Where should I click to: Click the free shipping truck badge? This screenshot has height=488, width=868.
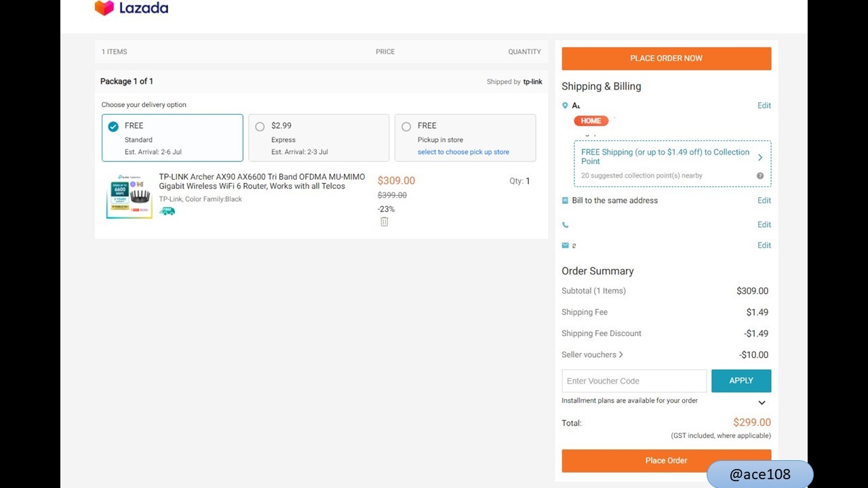pyautogui.click(x=167, y=211)
